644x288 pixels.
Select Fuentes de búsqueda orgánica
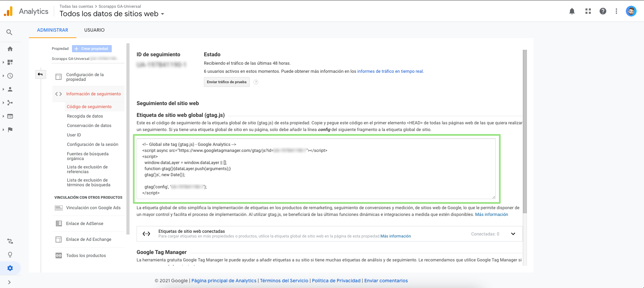87,156
